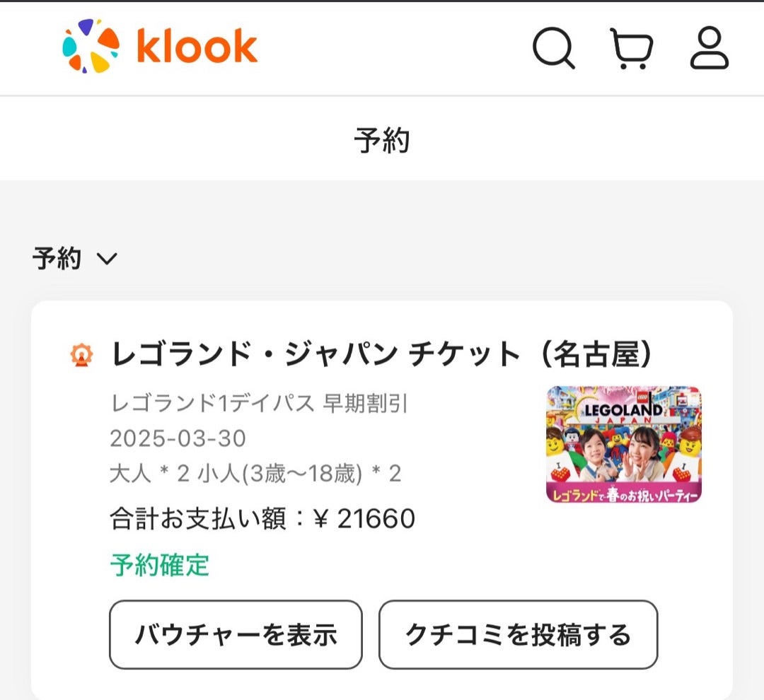Open the 予約 filter dropdown label
Screen dimensions: 764x700
click(57, 258)
